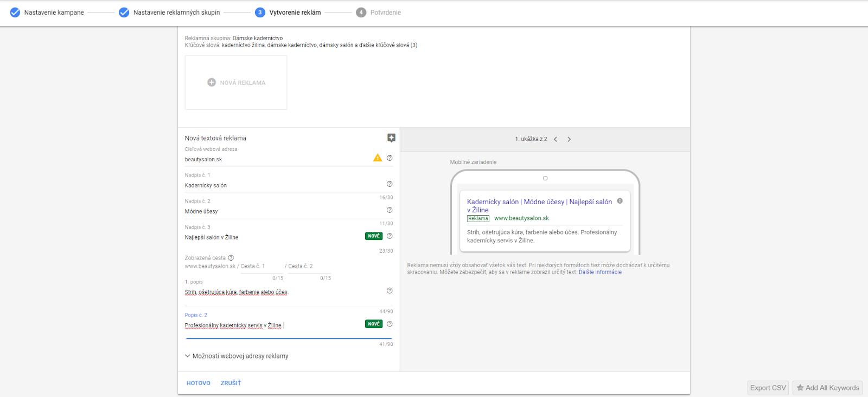Click the ad preview headline link
The height and width of the screenshot is (397, 868).
point(539,206)
